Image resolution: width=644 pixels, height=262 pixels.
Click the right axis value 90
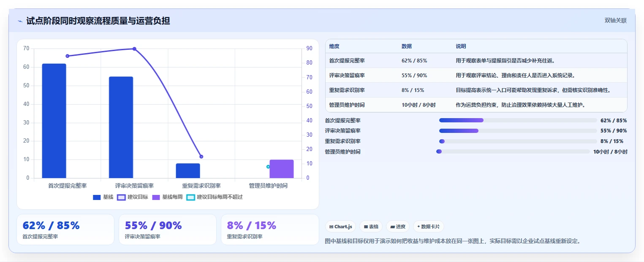point(309,49)
